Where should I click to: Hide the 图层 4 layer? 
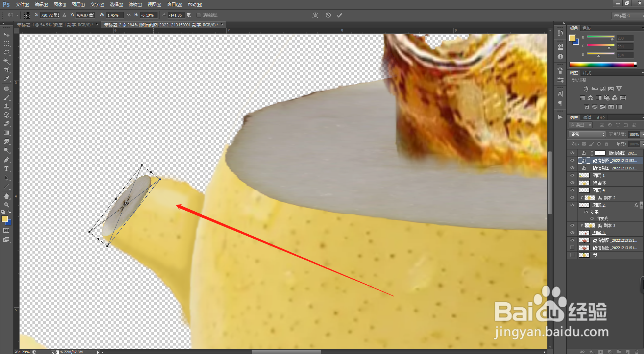[x=572, y=190]
